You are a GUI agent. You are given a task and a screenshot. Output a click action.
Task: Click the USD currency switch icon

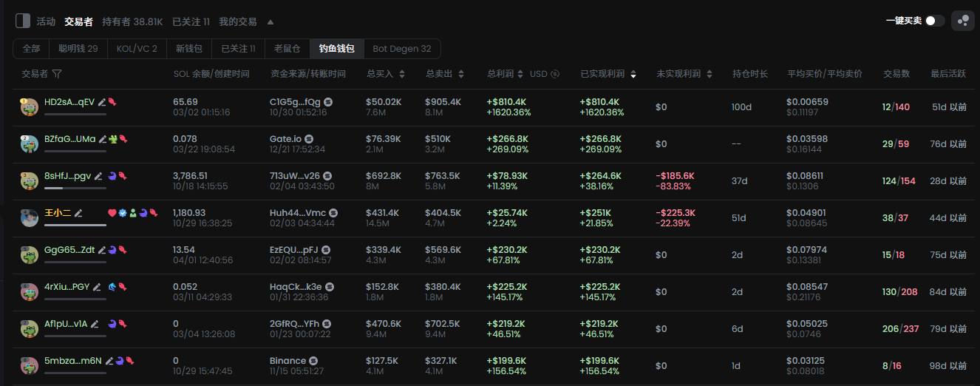(x=555, y=74)
